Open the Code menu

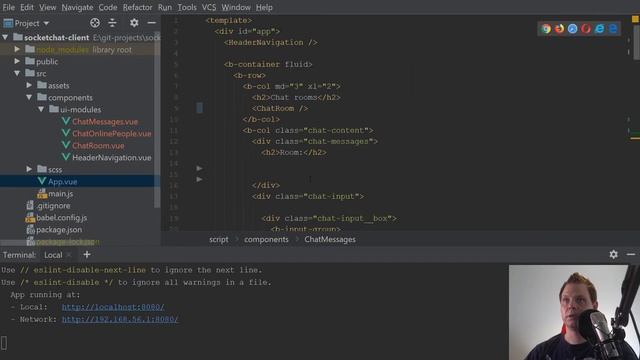pos(108,7)
